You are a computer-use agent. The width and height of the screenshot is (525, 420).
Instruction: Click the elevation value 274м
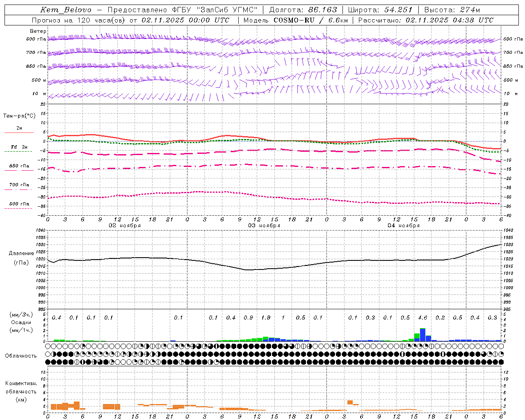click(x=470, y=10)
